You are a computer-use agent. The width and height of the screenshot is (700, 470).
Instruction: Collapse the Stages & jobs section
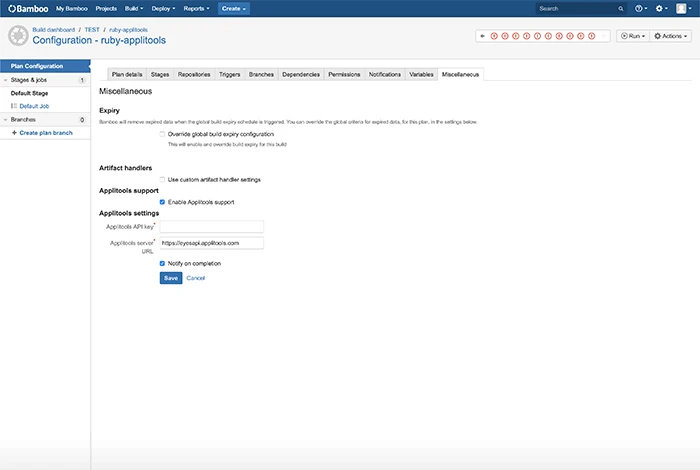click(x=6, y=80)
